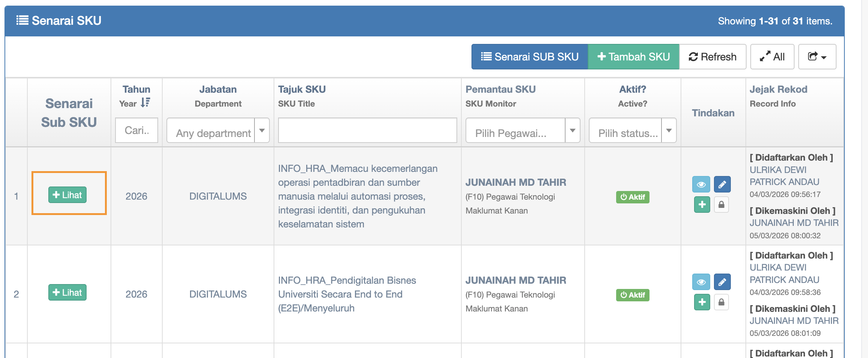Click the pencil edit icon in row 2

(722, 282)
